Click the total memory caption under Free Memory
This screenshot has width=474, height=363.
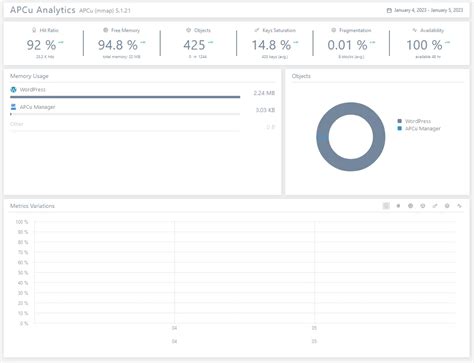[121, 57]
